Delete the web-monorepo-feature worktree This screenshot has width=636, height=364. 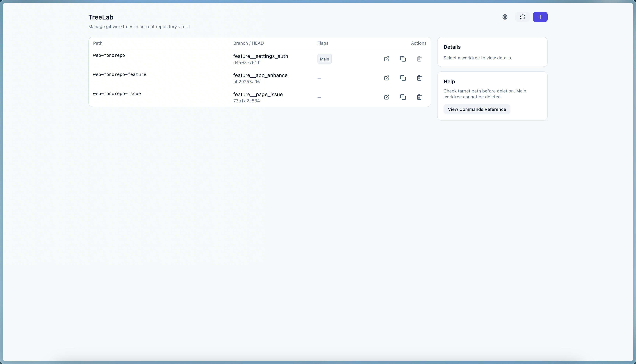point(419,78)
